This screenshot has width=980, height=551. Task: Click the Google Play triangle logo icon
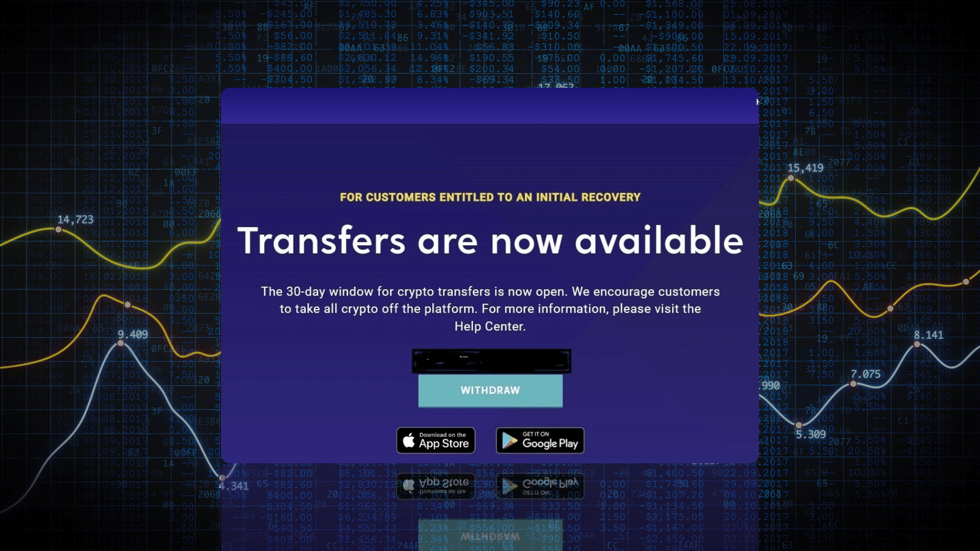509,441
